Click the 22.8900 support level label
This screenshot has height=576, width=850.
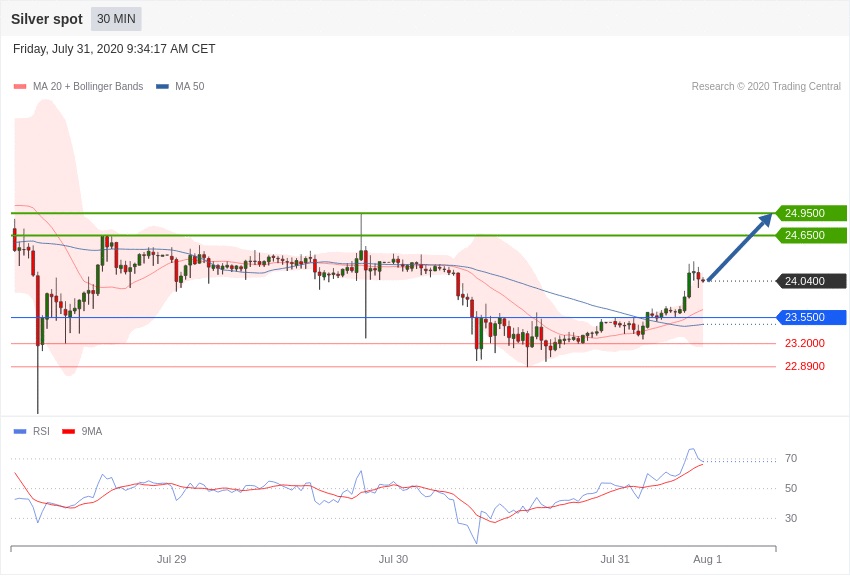[804, 367]
